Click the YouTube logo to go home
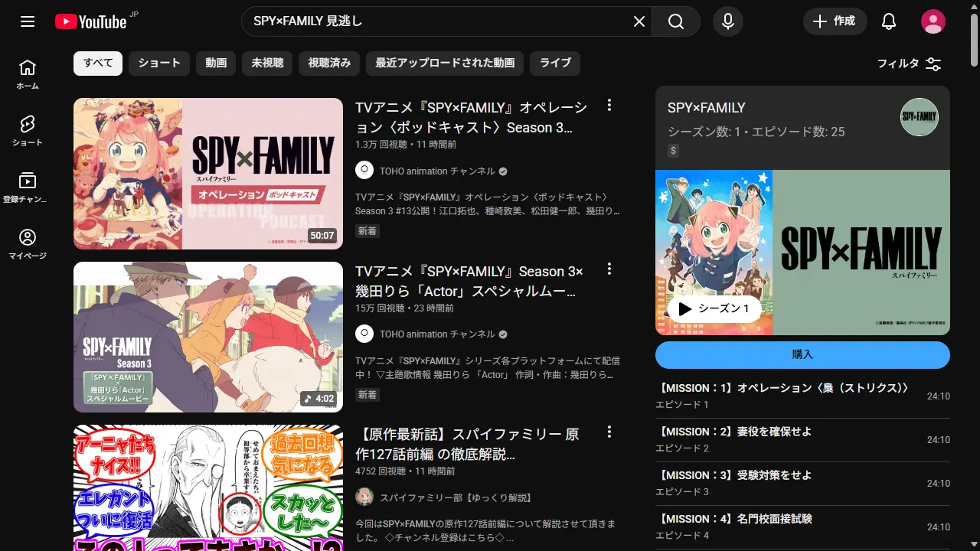This screenshot has height=551, width=980. point(92,21)
